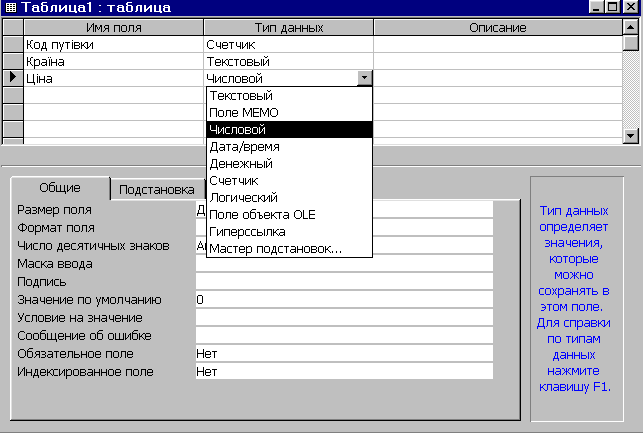Select the Країна field name cell
The image size is (643, 433).
pyautogui.click(x=114, y=62)
